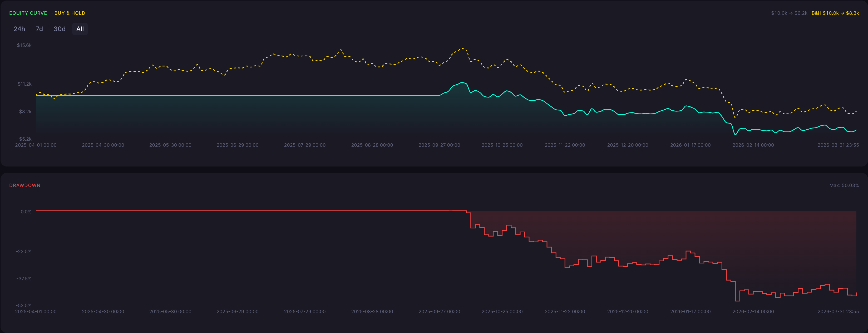Click the -52.5% drawdown axis label
The width and height of the screenshot is (868, 333).
point(24,306)
